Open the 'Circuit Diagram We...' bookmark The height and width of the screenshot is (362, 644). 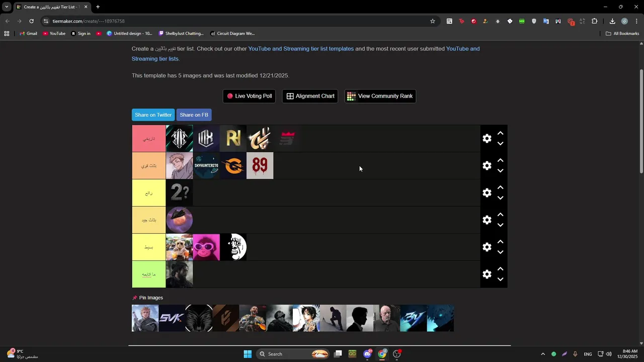click(x=232, y=34)
